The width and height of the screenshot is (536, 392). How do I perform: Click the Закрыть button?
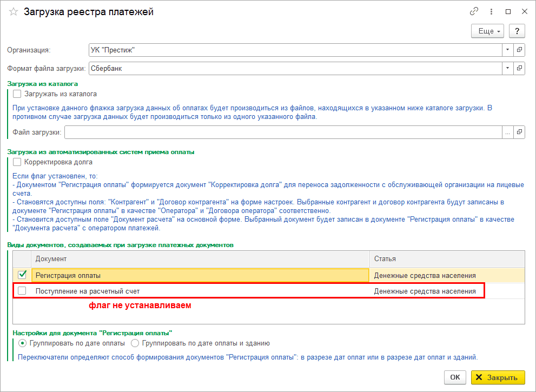(498, 377)
